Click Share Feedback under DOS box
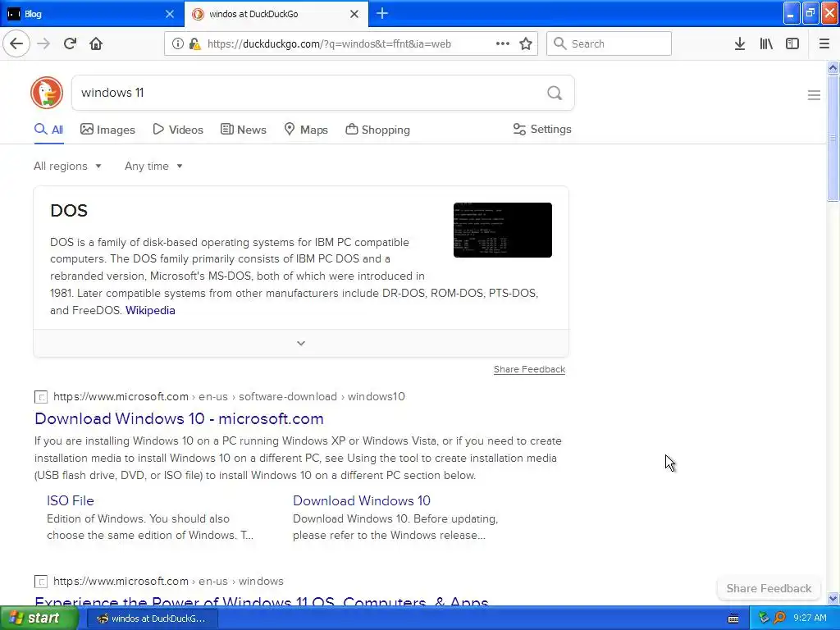Screen dimensions: 840x630 pos(529,369)
